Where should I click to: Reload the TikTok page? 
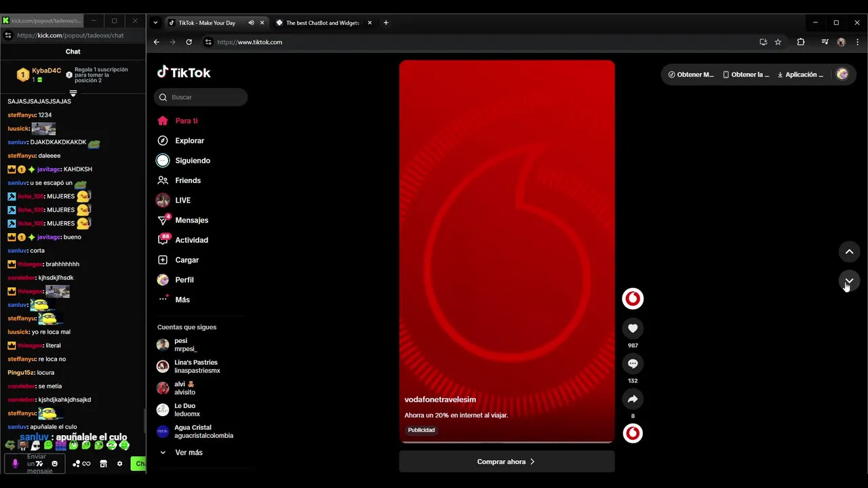pyautogui.click(x=189, y=42)
